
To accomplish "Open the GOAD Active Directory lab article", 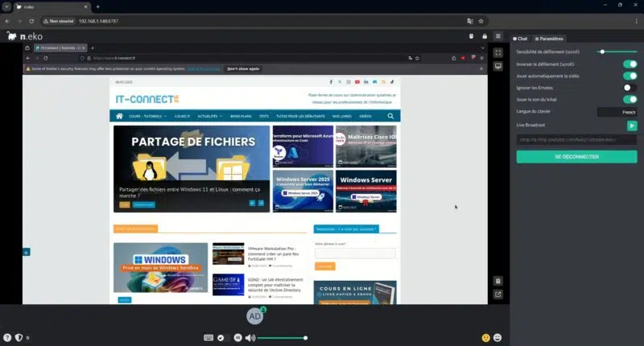I will pyautogui.click(x=275, y=285).
